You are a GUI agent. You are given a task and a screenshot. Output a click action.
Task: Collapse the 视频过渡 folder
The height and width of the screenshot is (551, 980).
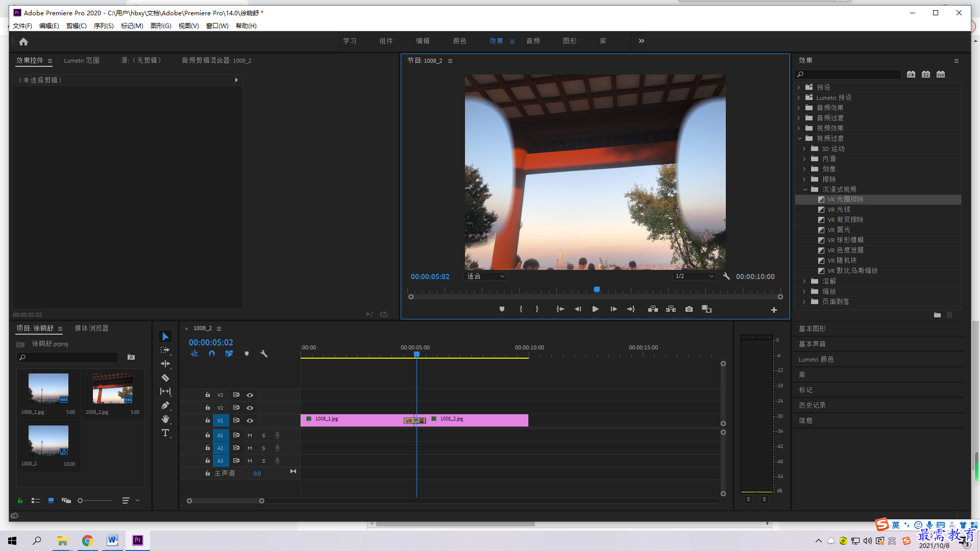[799, 138]
